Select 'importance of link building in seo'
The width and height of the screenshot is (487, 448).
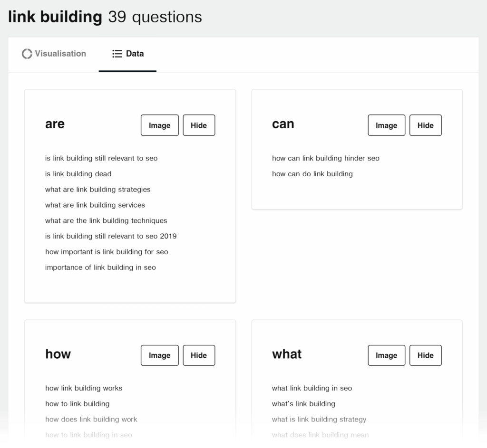coord(100,267)
